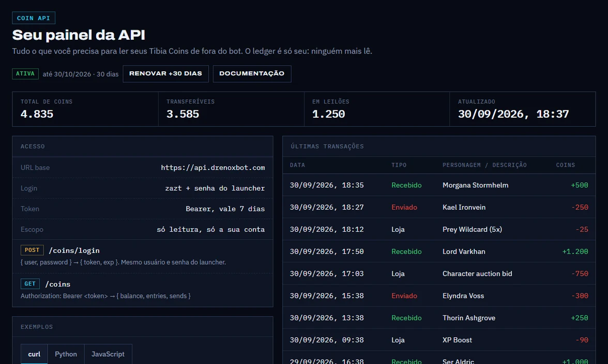Switch to the curl examples tab
The height and width of the screenshot is (364, 608).
pos(34,354)
